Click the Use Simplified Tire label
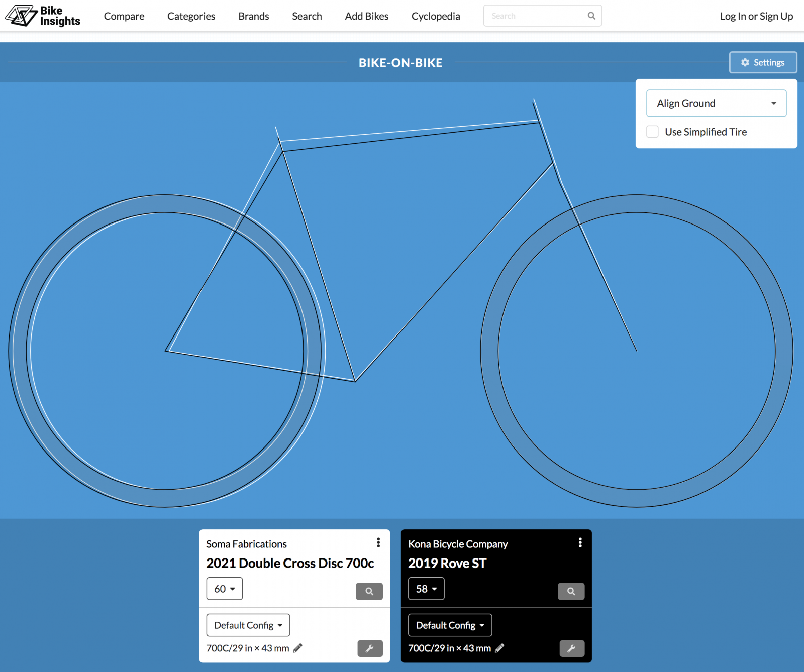 [706, 132]
